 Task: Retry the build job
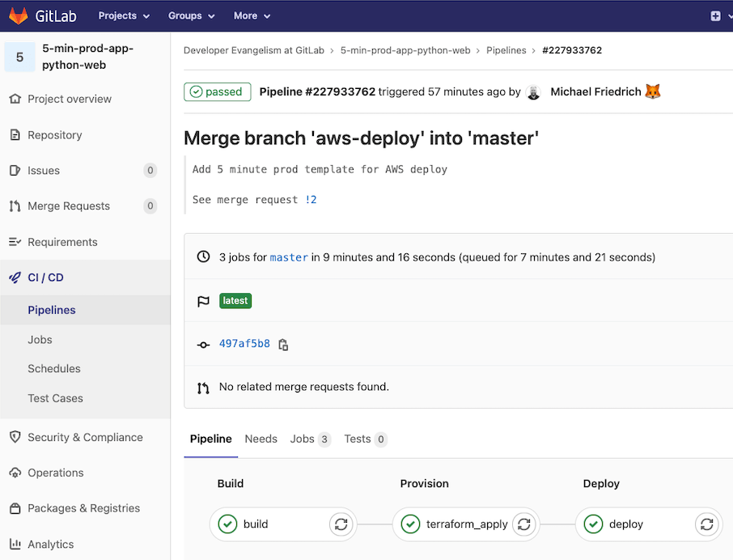tap(341, 524)
